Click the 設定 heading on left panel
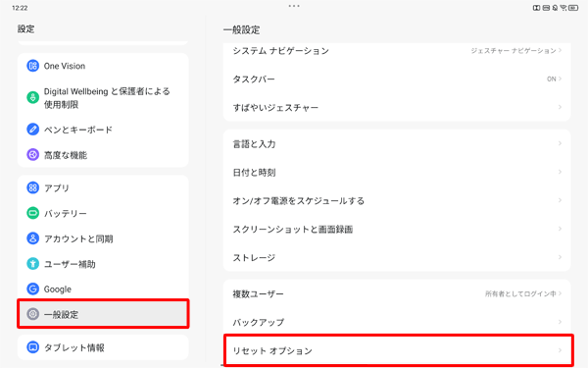588x368 pixels. 25,28
